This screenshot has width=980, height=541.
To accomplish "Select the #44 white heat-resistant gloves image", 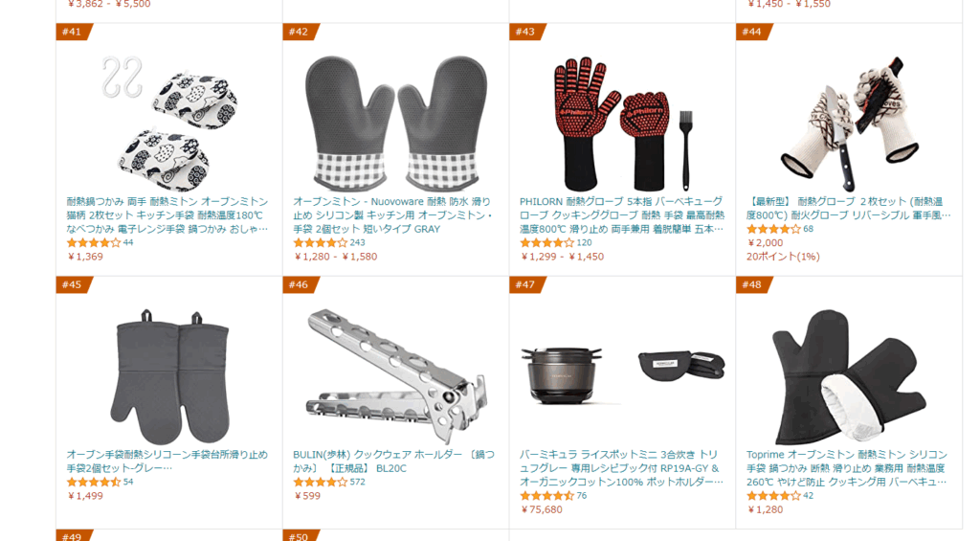I will [x=849, y=123].
